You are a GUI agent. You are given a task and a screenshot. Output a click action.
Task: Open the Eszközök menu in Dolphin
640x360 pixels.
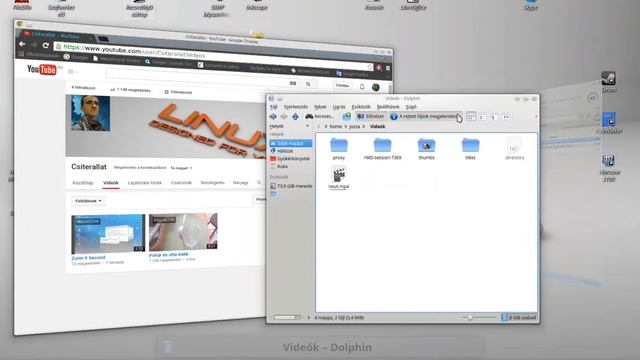point(361,107)
